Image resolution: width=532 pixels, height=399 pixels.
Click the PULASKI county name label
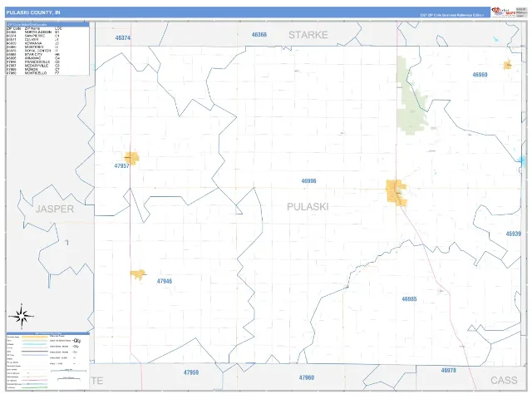(x=308, y=207)
